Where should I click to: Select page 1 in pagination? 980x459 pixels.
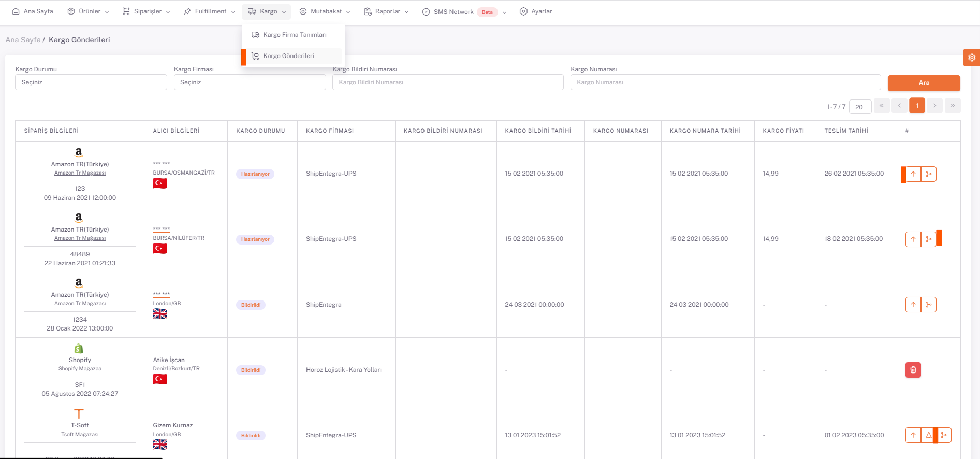(x=917, y=106)
